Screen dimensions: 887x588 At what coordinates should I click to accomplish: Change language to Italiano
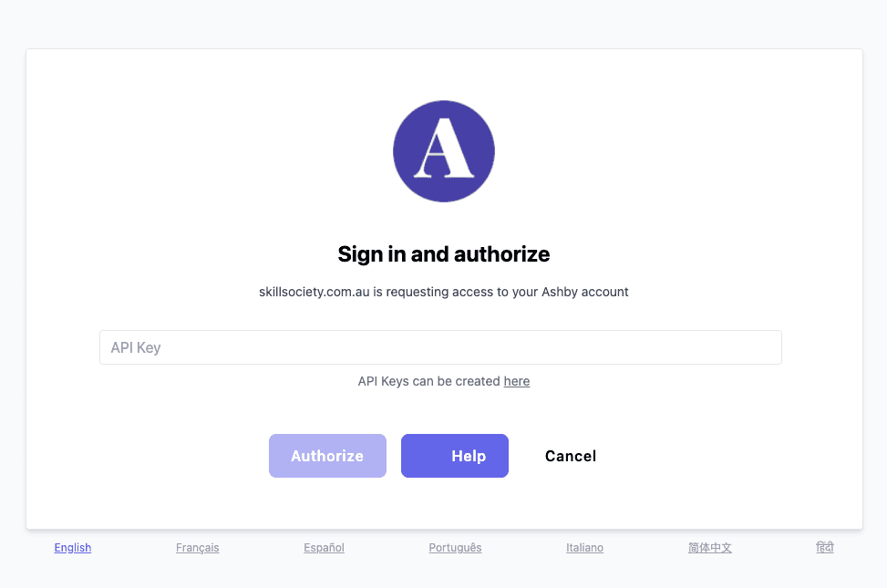point(584,548)
